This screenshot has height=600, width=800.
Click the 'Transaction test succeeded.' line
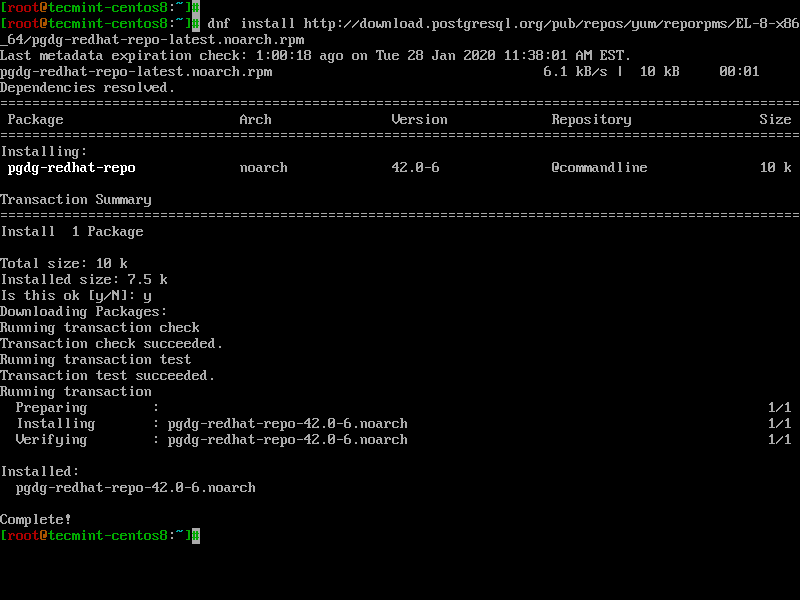(108, 376)
